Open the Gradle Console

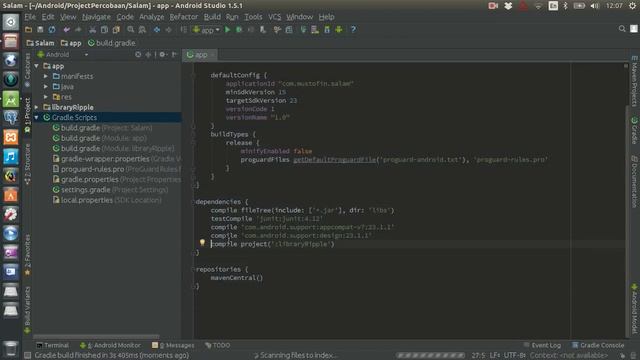click(x=598, y=345)
